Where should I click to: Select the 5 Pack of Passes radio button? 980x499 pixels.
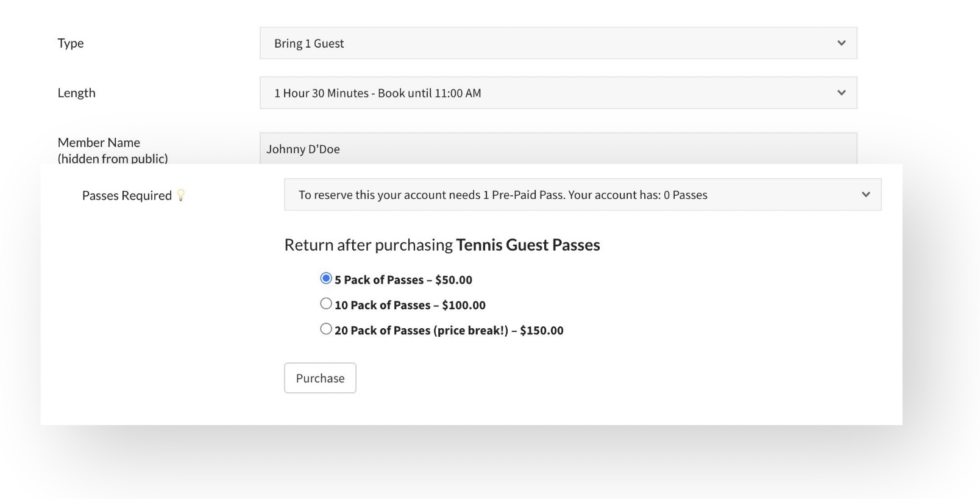pos(326,279)
